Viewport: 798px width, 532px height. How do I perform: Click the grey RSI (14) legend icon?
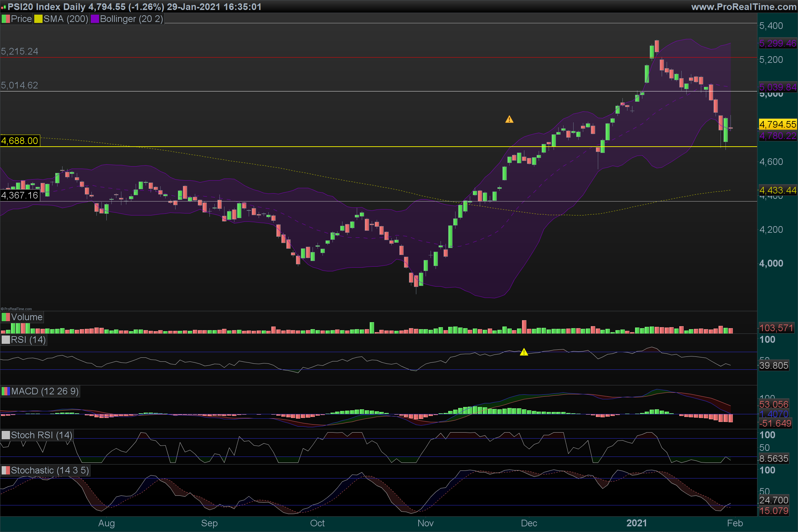[6, 340]
